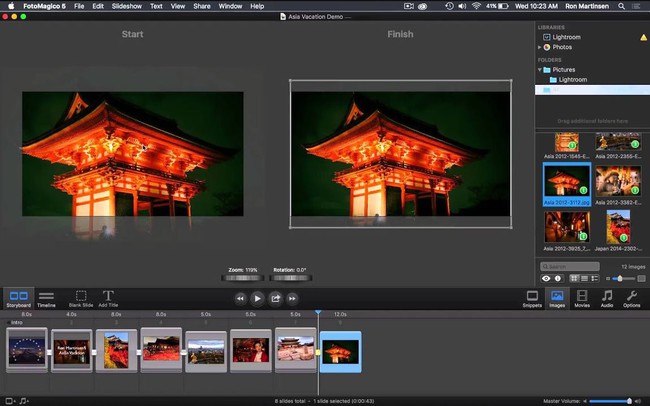This screenshot has width=650, height=406.
Task: Open the Options panel
Action: [632, 299]
